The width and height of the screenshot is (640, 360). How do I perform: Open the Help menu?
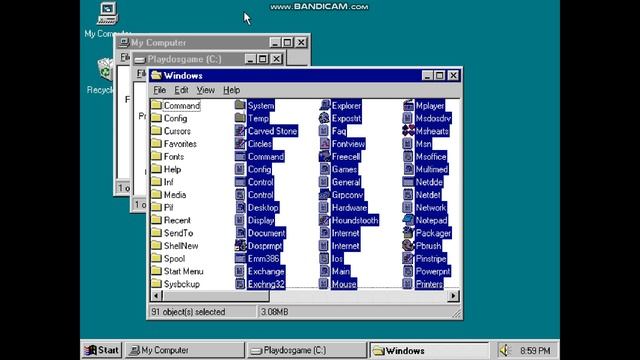tap(231, 90)
